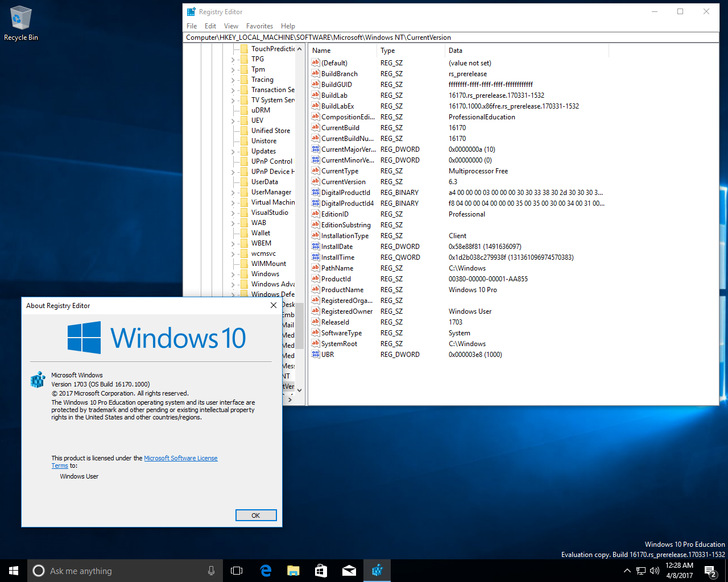Expand the UserManager tree node

pyautogui.click(x=233, y=192)
